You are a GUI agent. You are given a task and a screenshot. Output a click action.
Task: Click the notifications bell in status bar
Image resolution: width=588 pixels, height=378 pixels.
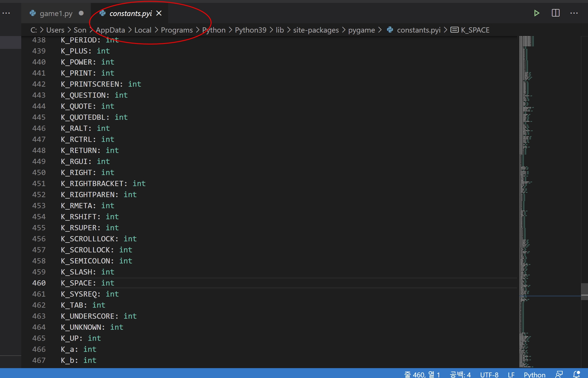point(576,375)
